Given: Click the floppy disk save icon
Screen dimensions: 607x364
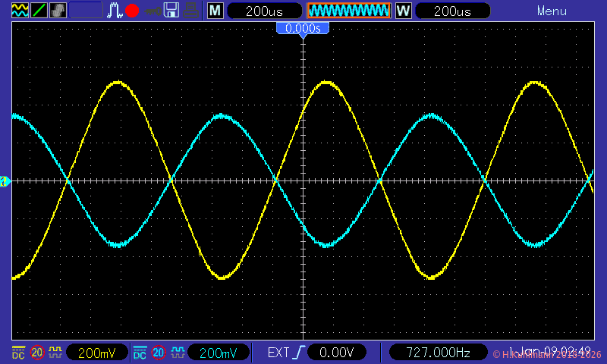Looking at the screenshot, I should (171, 11).
